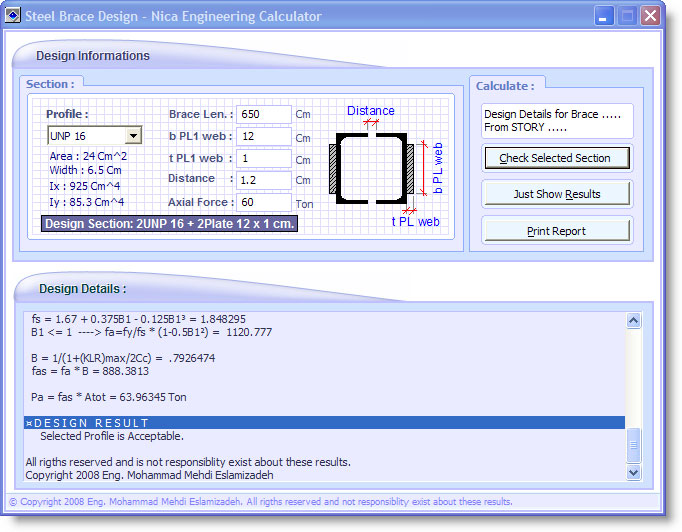Focus the Axial Force input field
Viewport: 682px width, 532px height.
click(263, 203)
